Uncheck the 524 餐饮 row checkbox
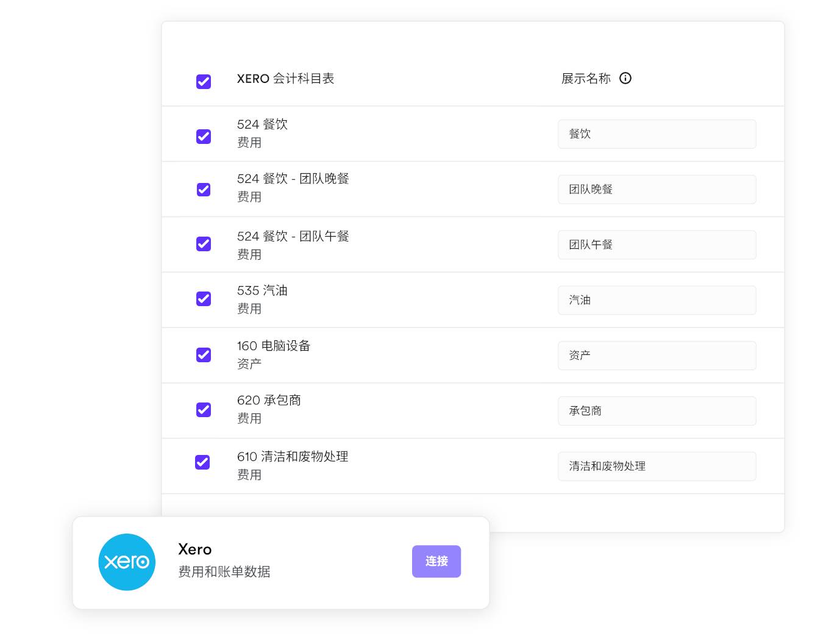The height and width of the screenshot is (644, 840). tap(204, 137)
